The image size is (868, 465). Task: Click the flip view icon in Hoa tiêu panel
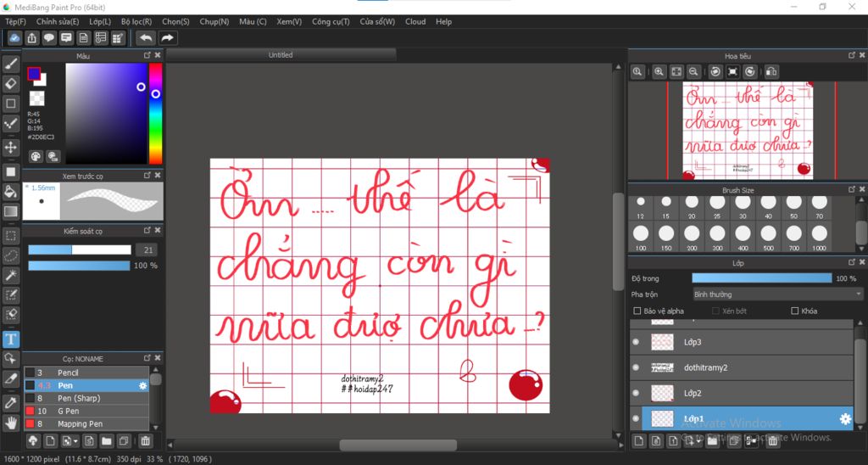771,71
